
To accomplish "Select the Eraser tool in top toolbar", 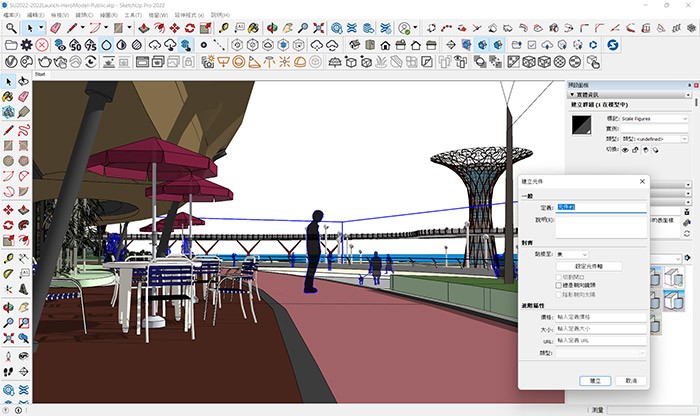I will 57,29.
